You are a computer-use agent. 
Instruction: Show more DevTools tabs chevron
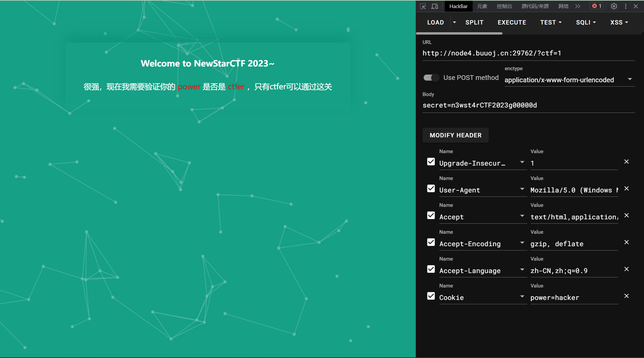pyautogui.click(x=578, y=6)
